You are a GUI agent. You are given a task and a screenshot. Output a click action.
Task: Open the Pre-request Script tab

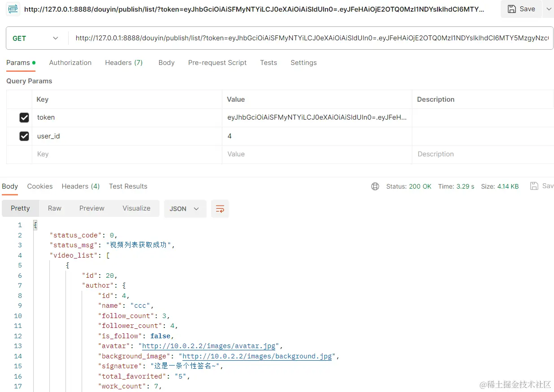point(217,63)
